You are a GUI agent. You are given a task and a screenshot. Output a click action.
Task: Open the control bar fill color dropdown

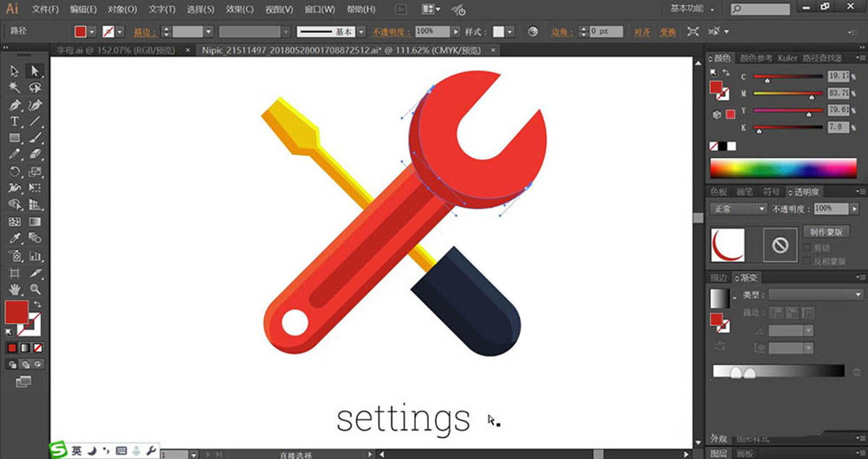(x=92, y=32)
